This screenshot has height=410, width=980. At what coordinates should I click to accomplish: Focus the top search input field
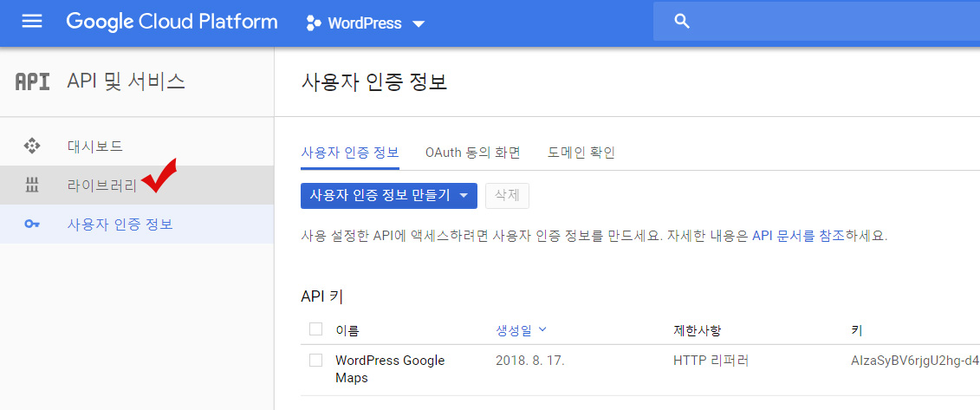(816, 22)
